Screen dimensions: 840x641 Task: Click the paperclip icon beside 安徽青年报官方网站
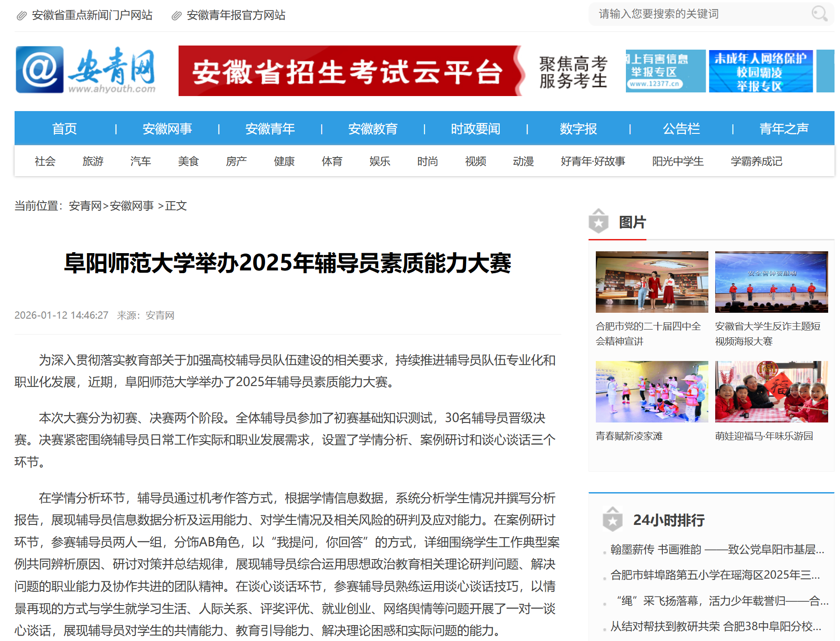[x=176, y=16]
